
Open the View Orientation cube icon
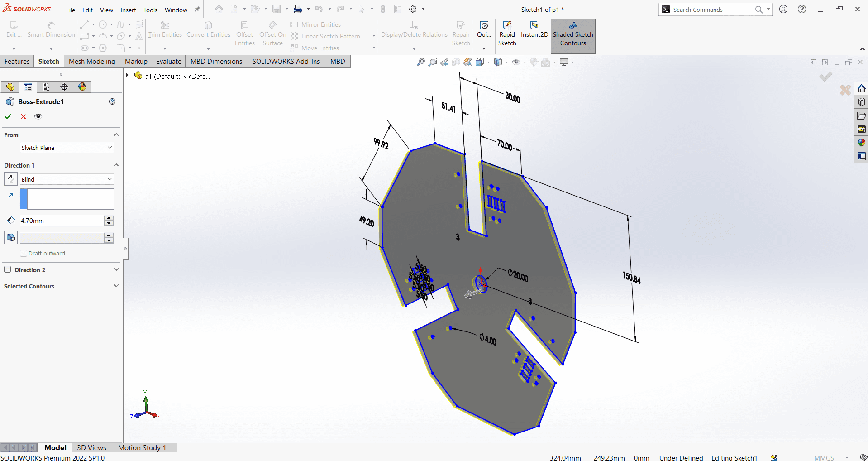click(x=480, y=62)
